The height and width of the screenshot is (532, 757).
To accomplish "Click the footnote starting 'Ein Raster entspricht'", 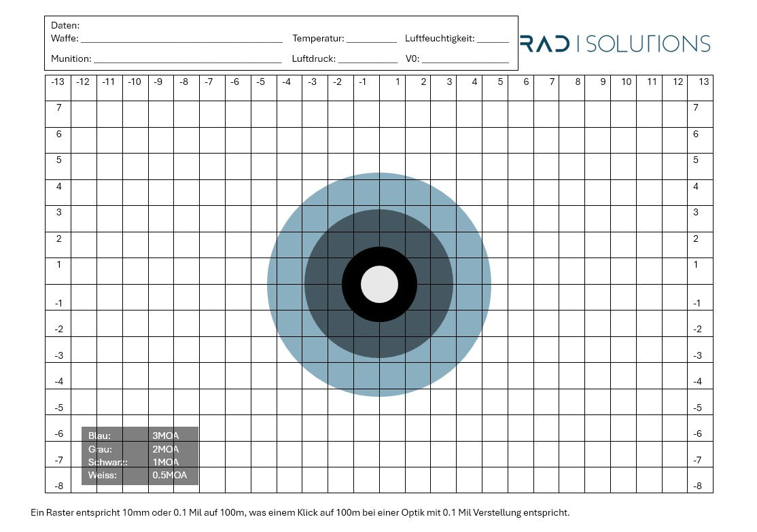I will pos(300,513).
